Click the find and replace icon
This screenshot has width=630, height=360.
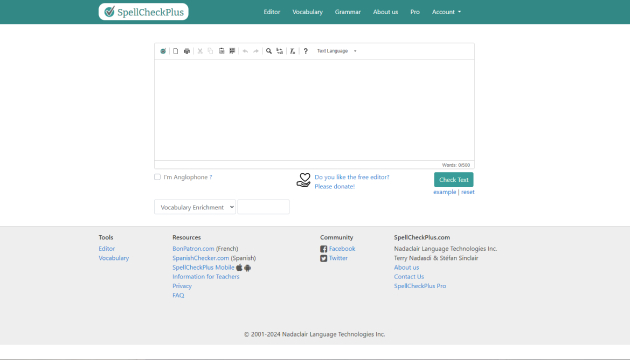[x=280, y=51]
